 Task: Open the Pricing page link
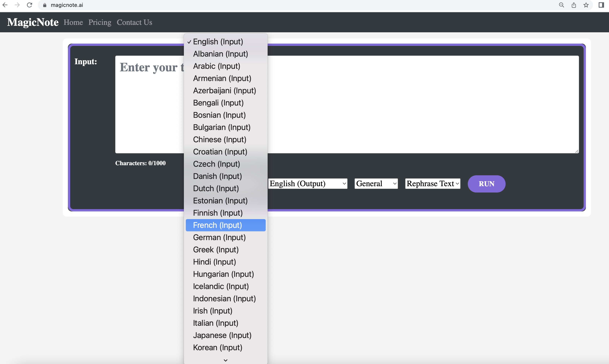[x=100, y=22]
